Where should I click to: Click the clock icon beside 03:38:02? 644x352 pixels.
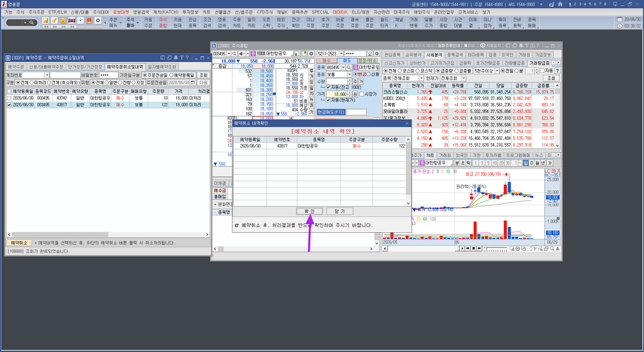point(620,26)
